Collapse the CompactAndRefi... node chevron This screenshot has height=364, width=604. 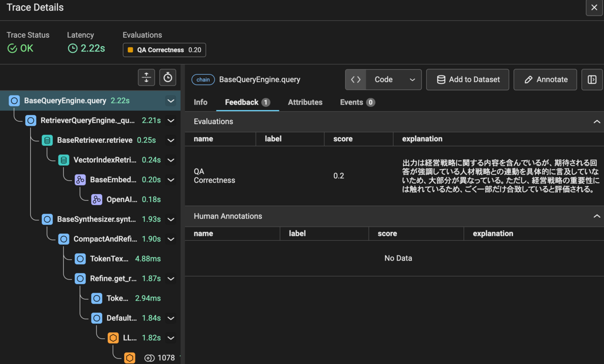point(171,239)
